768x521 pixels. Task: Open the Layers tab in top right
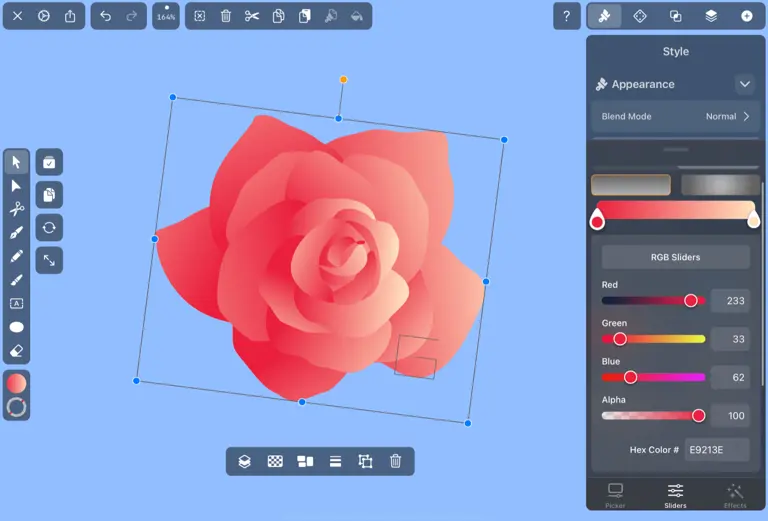coord(711,16)
